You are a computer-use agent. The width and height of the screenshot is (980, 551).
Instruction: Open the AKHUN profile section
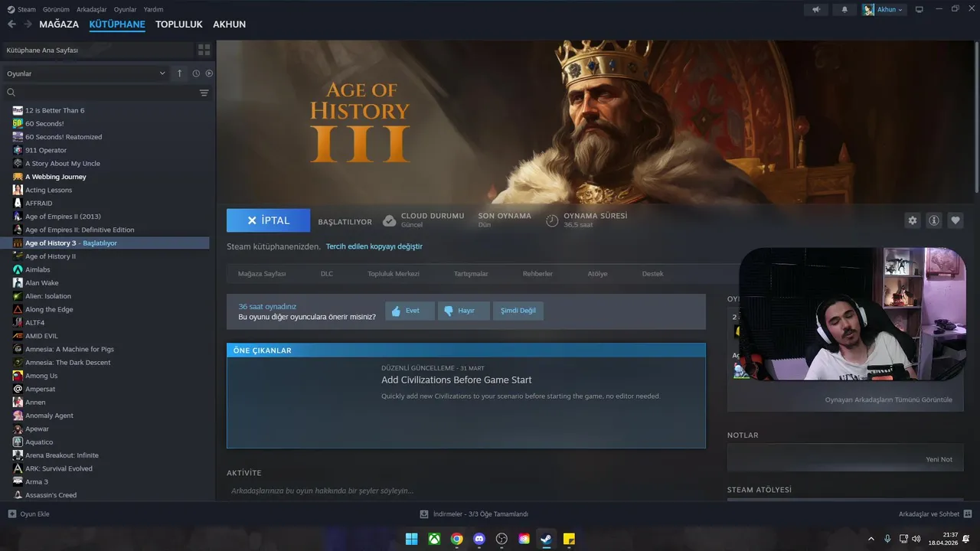[230, 24]
